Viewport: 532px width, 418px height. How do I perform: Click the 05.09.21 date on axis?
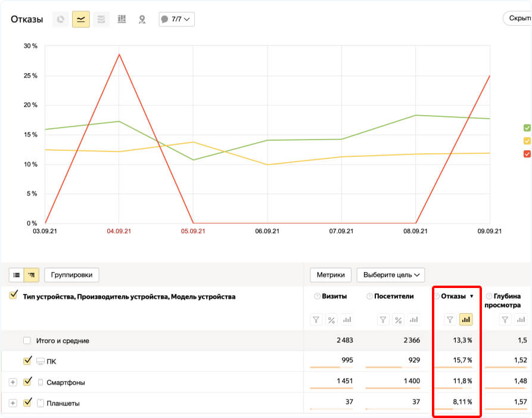(x=193, y=231)
